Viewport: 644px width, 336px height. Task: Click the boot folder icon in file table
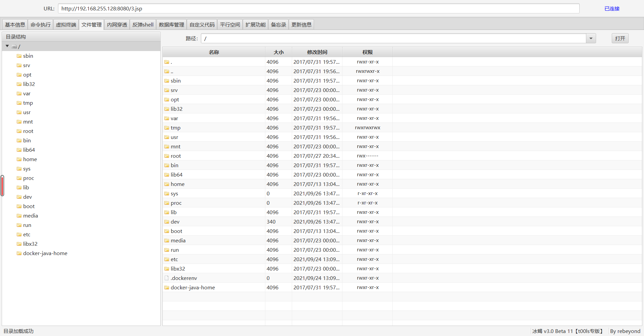tap(167, 231)
